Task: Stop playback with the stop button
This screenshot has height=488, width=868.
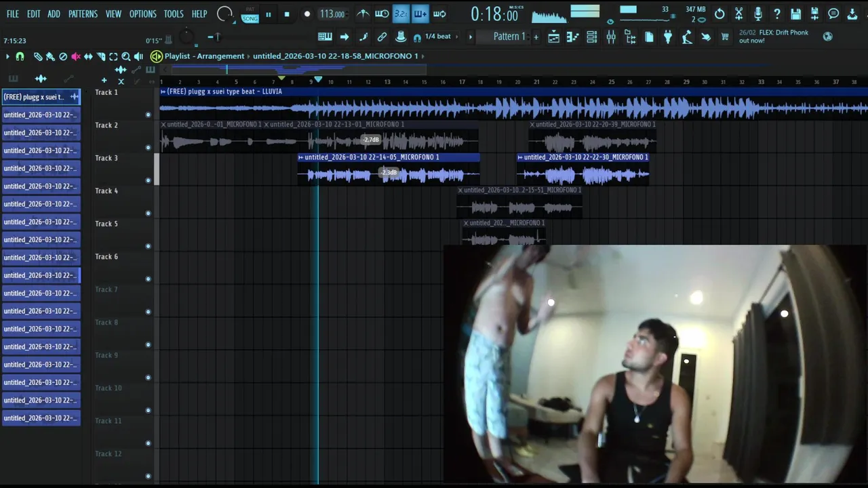Action: coord(287,14)
